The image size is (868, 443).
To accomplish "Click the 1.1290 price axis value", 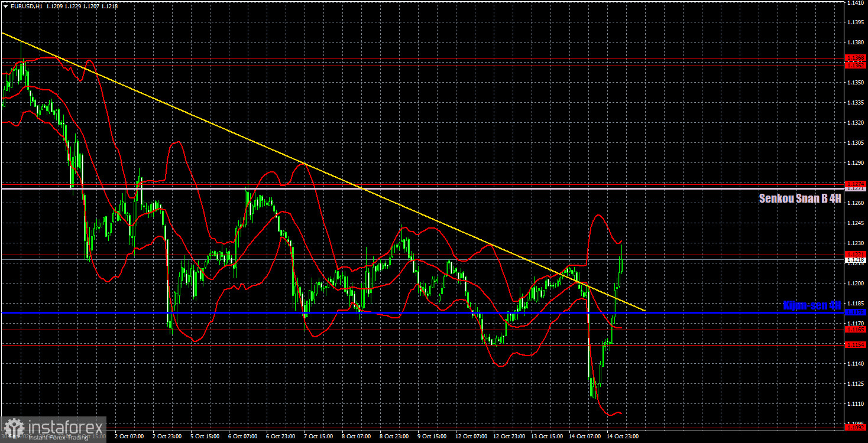I will tap(856, 162).
